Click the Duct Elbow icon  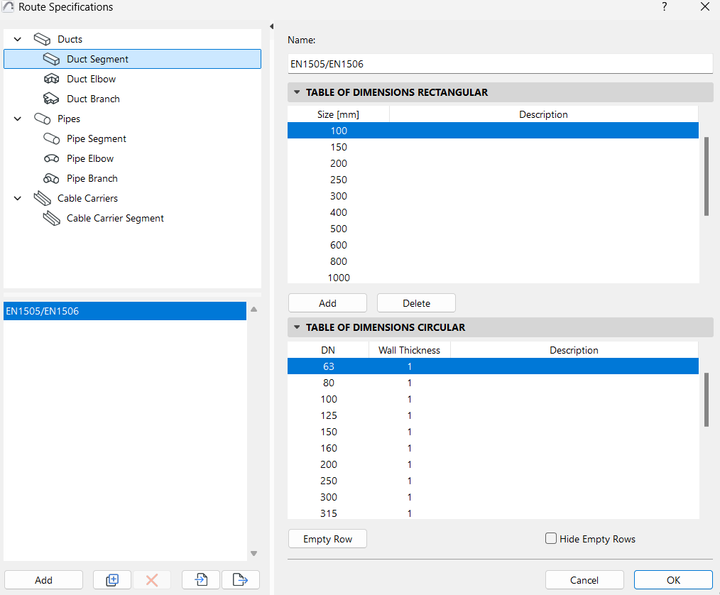(x=51, y=79)
